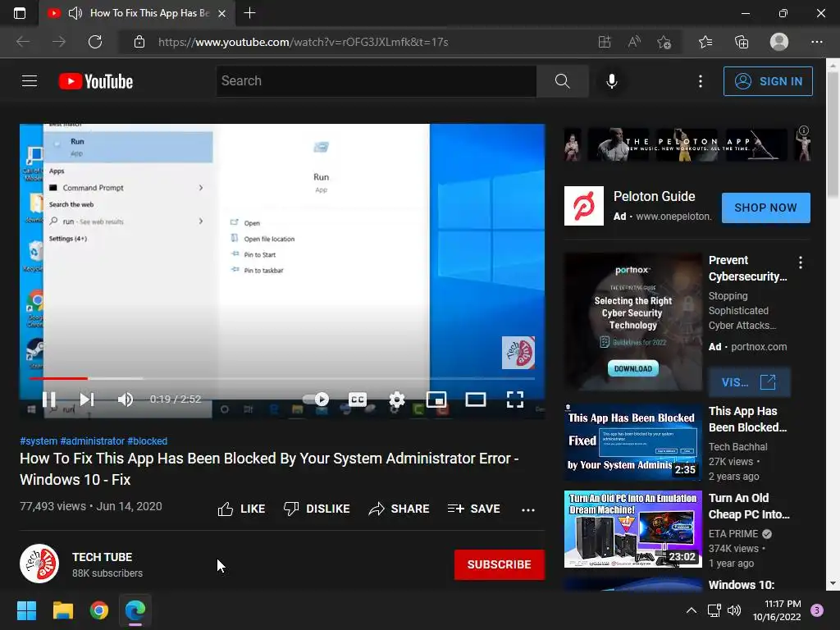
Task: Open Collections in Edge
Action: tap(742, 42)
